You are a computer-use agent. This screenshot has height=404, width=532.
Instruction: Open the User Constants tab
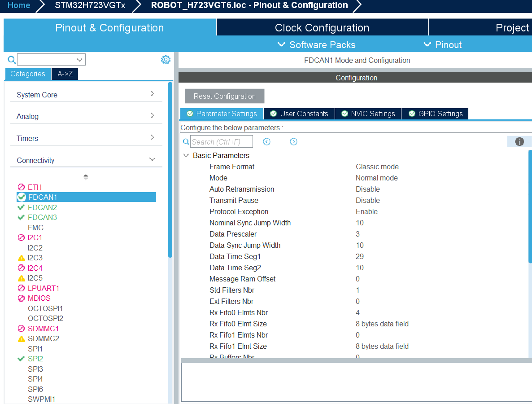click(299, 114)
